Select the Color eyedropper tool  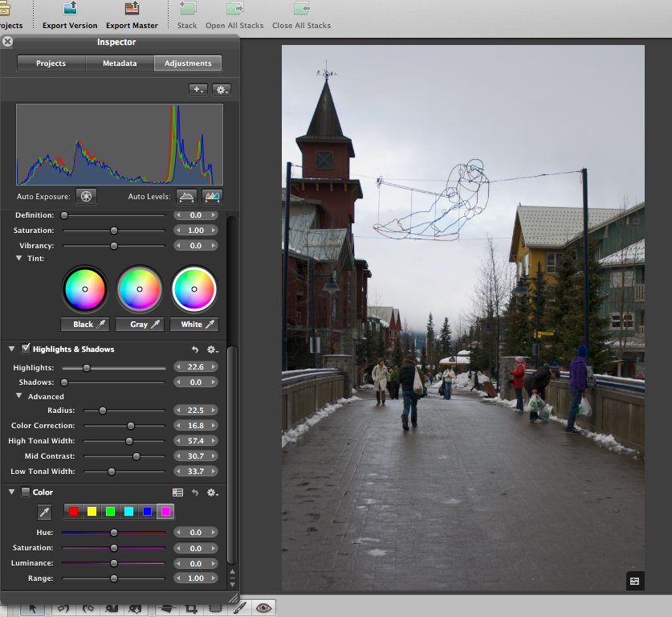click(x=45, y=512)
